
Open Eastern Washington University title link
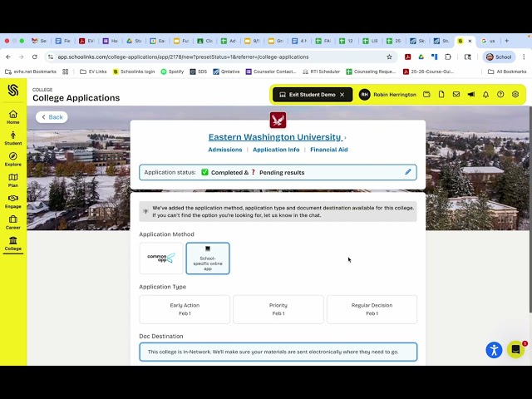[x=274, y=137]
